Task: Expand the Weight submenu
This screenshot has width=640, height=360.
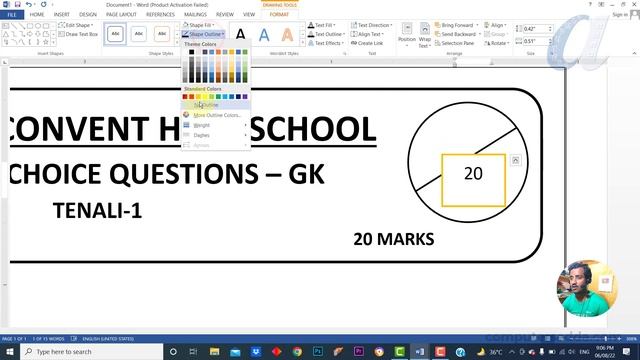Action: [216, 125]
